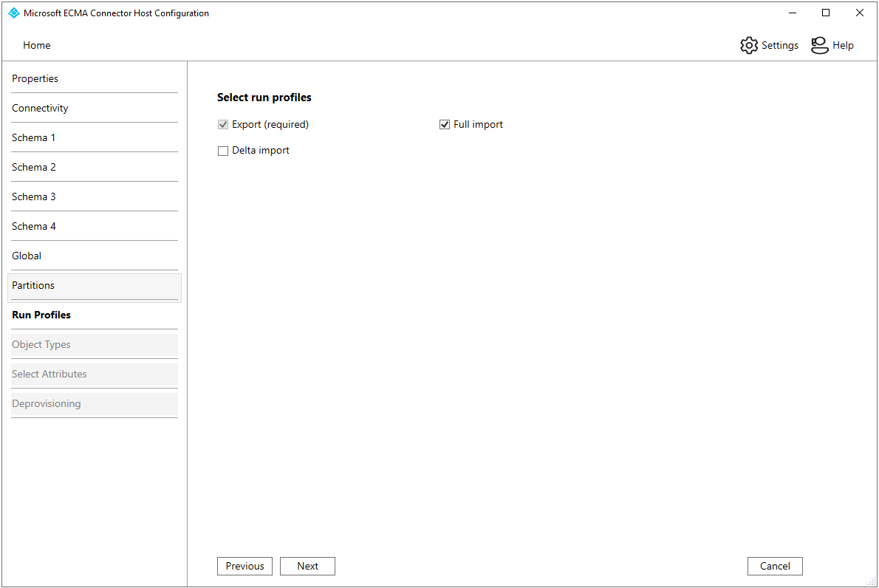Open the Home menu
This screenshot has width=879, height=588.
click(37, 45)
